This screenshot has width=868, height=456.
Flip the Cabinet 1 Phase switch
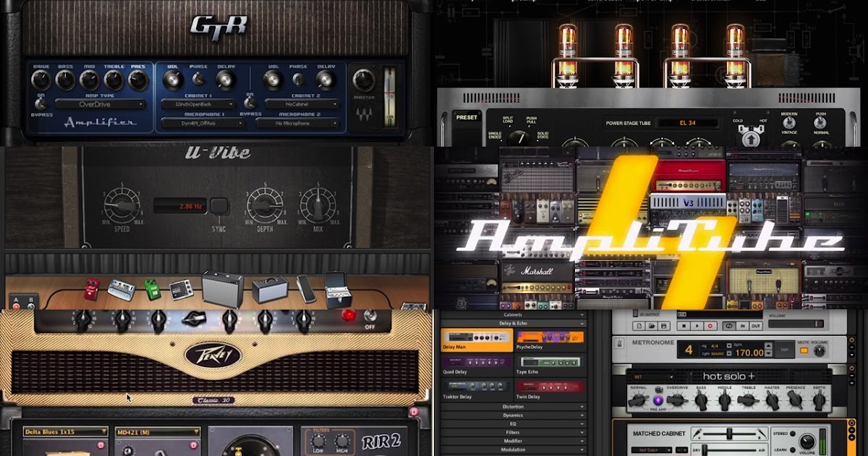click(x=197, y=80)
